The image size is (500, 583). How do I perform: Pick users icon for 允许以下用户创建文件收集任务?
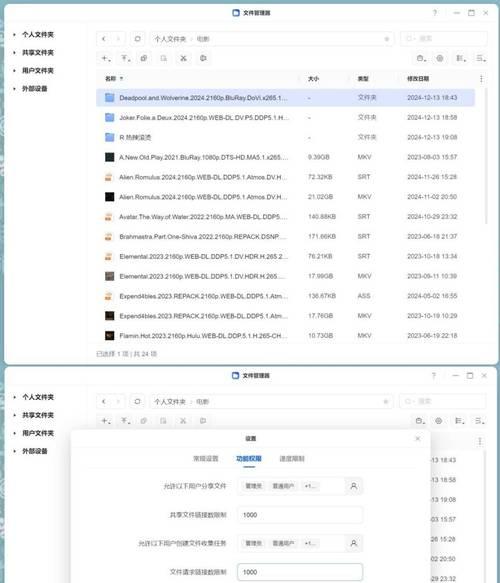(354, 543)
